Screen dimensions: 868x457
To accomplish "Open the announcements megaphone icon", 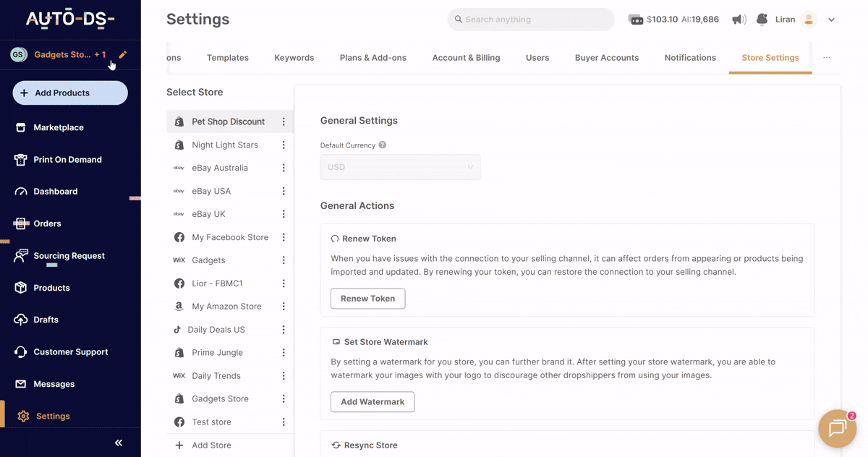I will point(739,20).
